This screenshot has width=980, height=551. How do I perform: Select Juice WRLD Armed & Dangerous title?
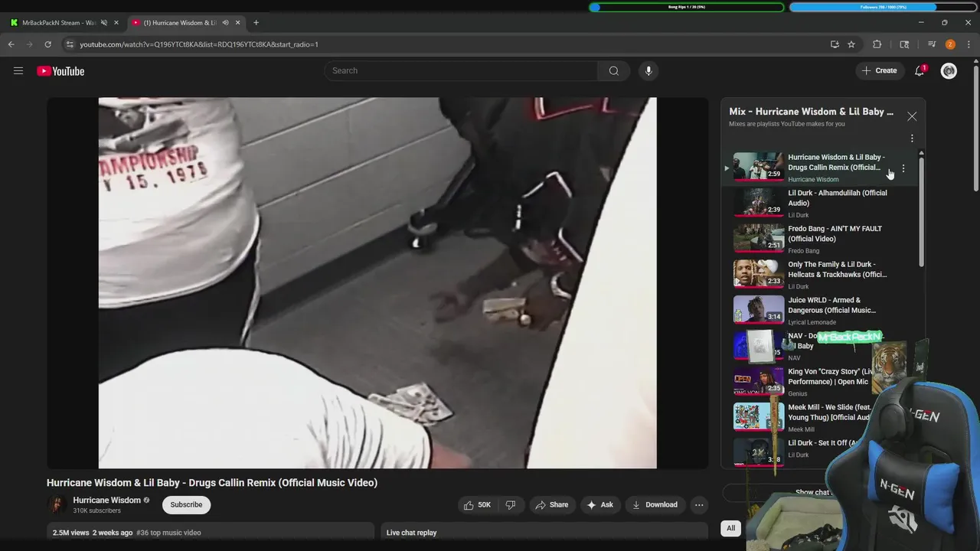click(x=831, y=305)
